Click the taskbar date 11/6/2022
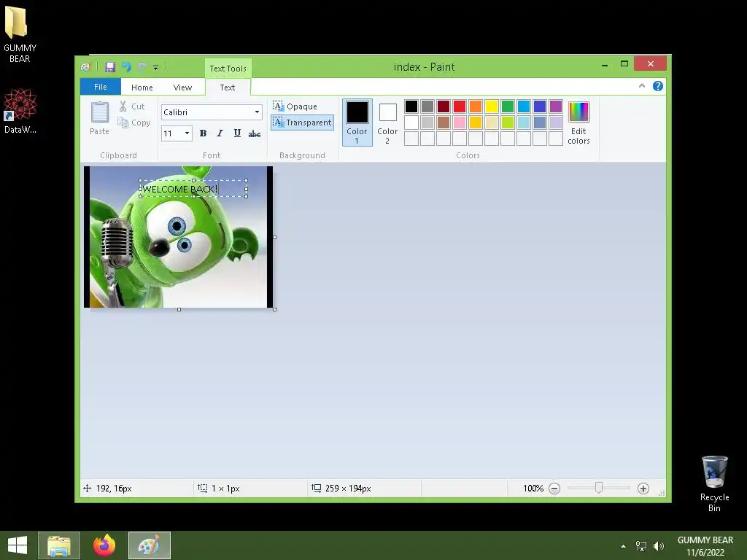Viewport: 747px width, 560px height. coord(705,553)
